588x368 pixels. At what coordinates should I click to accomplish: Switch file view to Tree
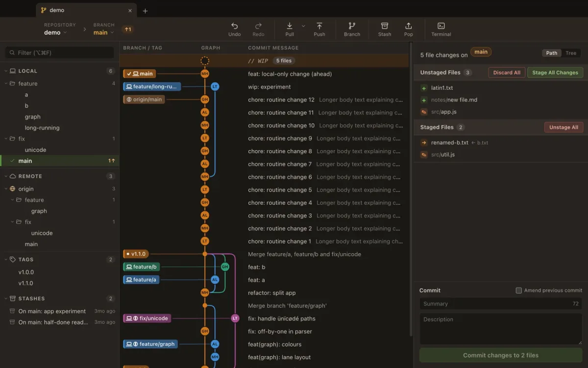[571, 53]
